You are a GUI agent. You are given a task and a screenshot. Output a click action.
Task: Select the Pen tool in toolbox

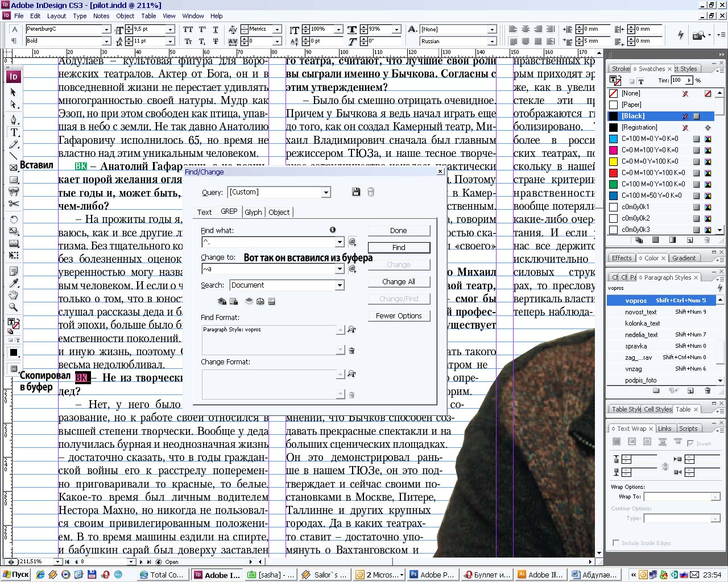[14, 119]
